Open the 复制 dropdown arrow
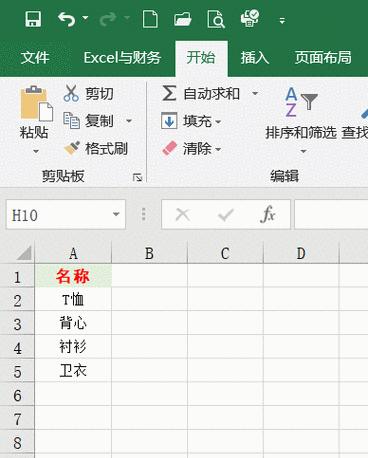 point(129,121)
